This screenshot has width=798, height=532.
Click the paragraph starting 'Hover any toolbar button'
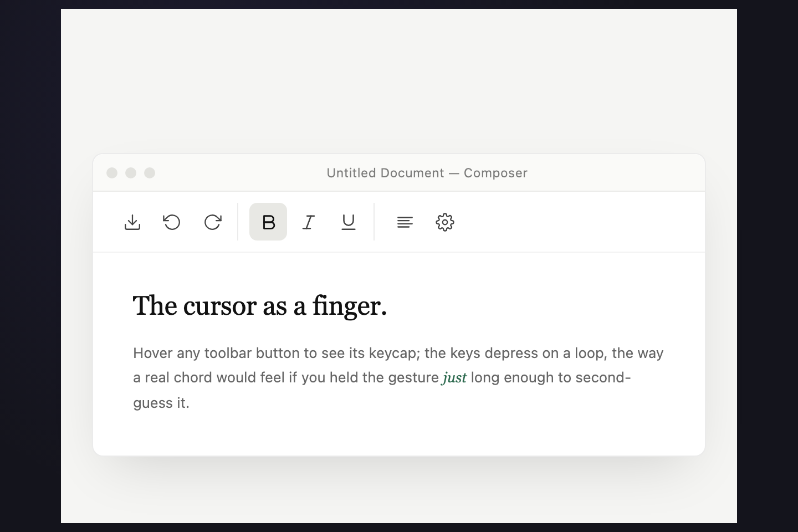pos(398,378)
